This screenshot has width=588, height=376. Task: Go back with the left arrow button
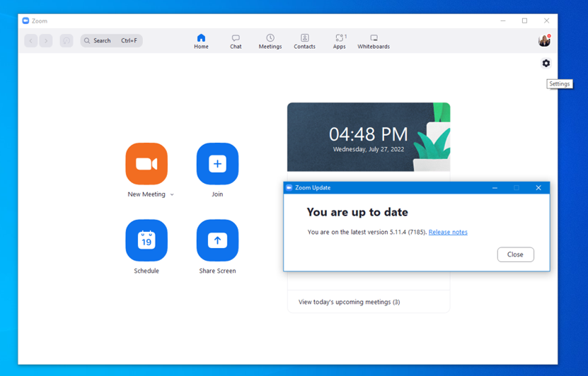pyautogui.click(x=31, y=40)
